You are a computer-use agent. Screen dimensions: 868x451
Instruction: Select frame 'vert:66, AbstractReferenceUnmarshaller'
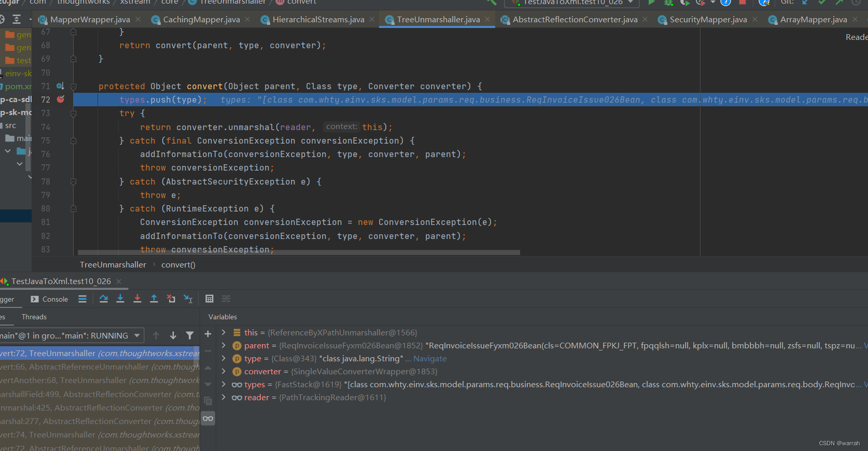[x=100, y=367]
